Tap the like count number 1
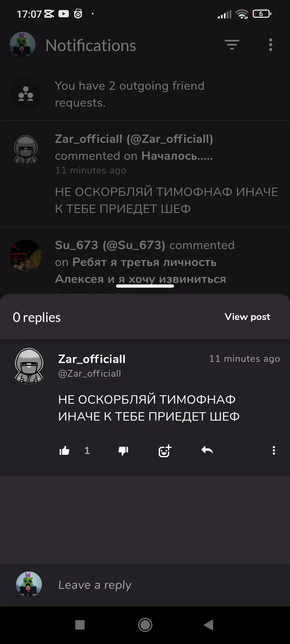This screenshot has width=290, height=644. pyautogui.click(x=87, y=450)
